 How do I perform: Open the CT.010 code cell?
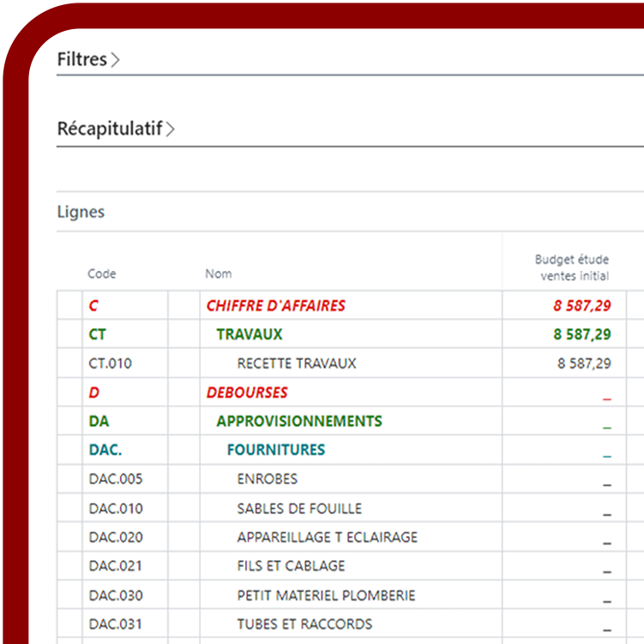(110, 364)
